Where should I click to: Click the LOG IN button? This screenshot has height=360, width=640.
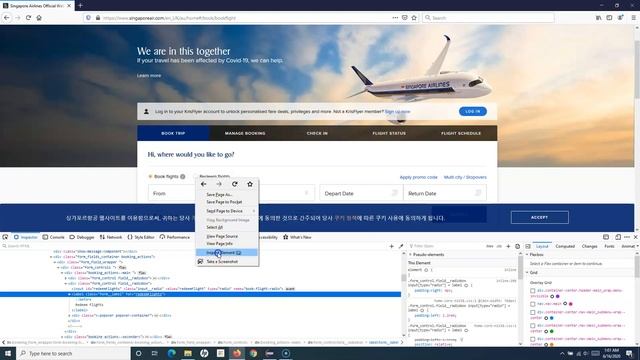click(473, 111)
